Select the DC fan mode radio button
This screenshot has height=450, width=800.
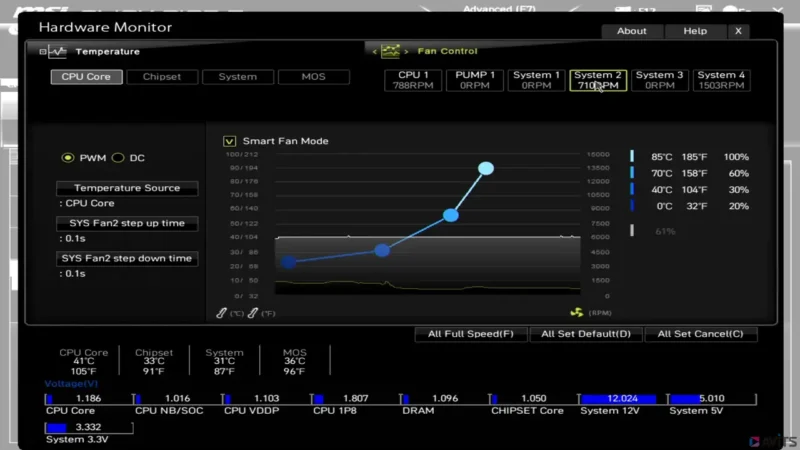117,158
